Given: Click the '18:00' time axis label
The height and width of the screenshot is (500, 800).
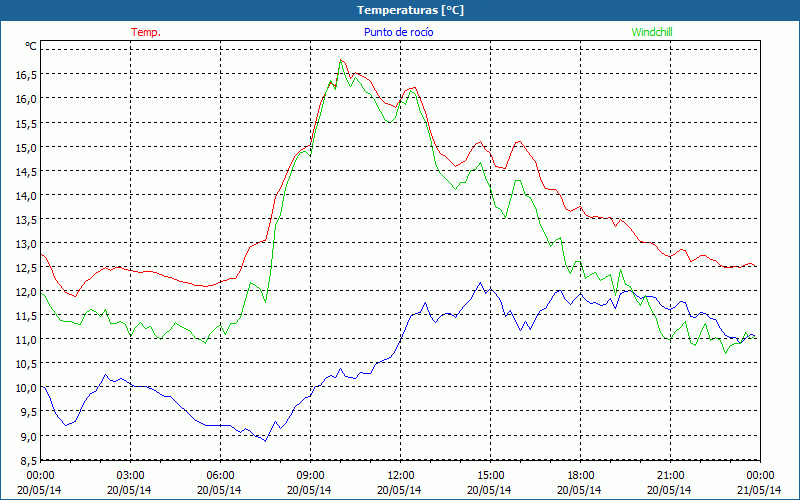Looking at the screenshot, I should (580, 475).
